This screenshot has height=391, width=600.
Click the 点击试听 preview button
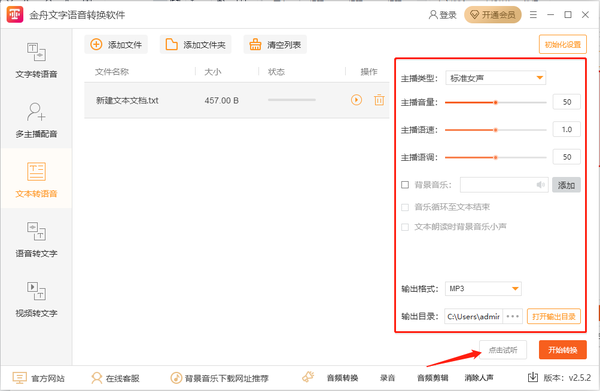[x=503, y=350]
